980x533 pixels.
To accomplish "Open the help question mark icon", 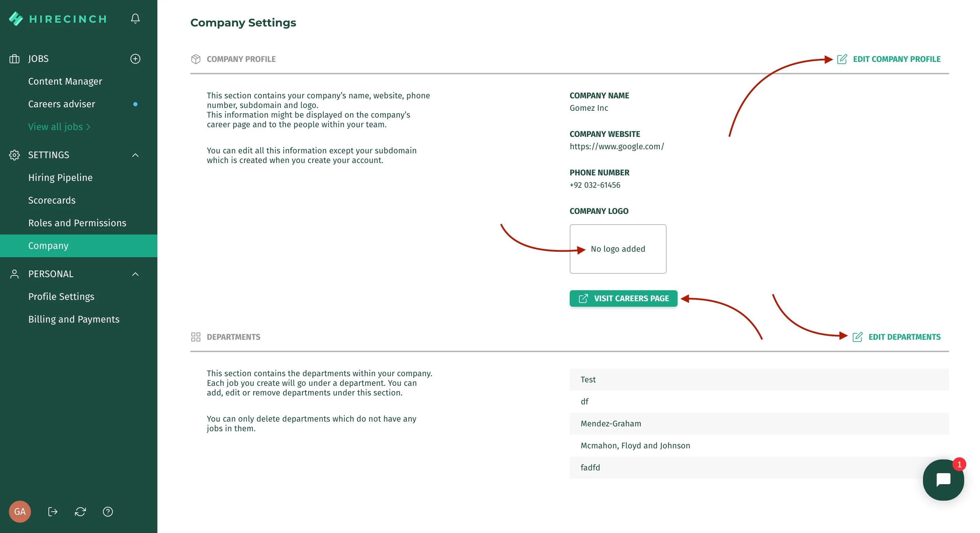I will click(x=108, y=511).
